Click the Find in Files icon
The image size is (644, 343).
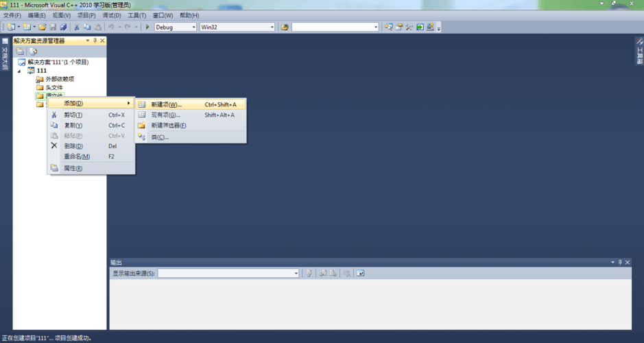pyautogui.click(x=285, y=27)
